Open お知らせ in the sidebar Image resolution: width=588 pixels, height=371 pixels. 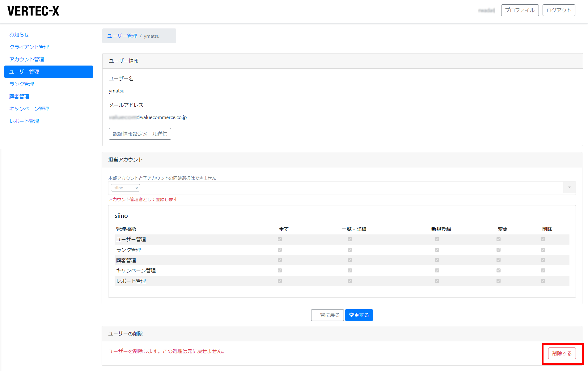19,35
